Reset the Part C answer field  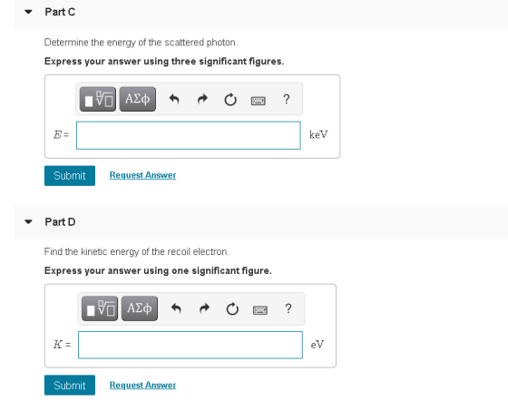click(x=230, y=100)
